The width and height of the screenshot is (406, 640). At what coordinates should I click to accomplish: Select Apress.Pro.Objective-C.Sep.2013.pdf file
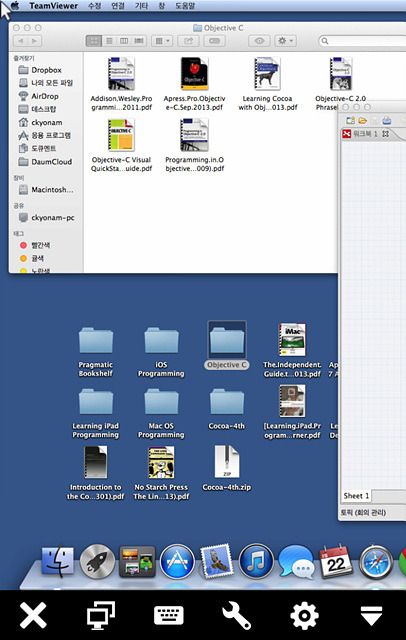click(x=194, y=84)
